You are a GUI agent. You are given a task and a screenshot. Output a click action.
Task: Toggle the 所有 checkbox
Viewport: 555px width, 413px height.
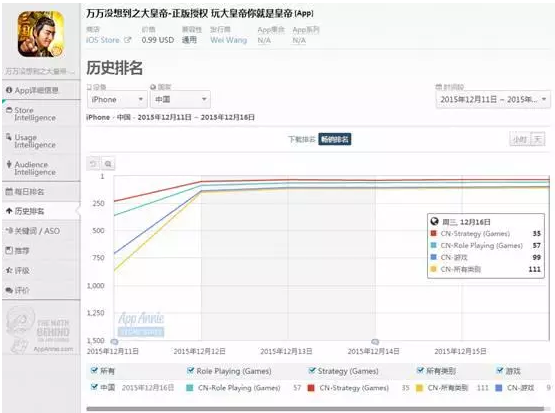[94, 371]
